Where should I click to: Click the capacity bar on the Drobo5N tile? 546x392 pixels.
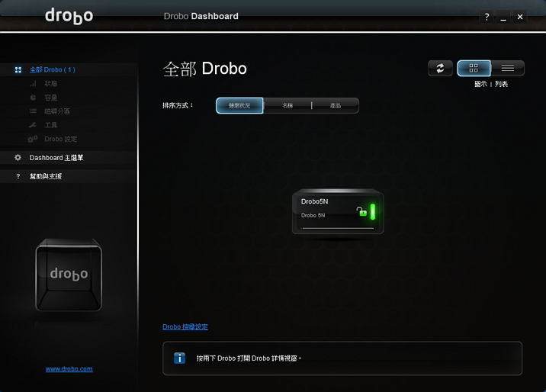click(x=338, y=228)
